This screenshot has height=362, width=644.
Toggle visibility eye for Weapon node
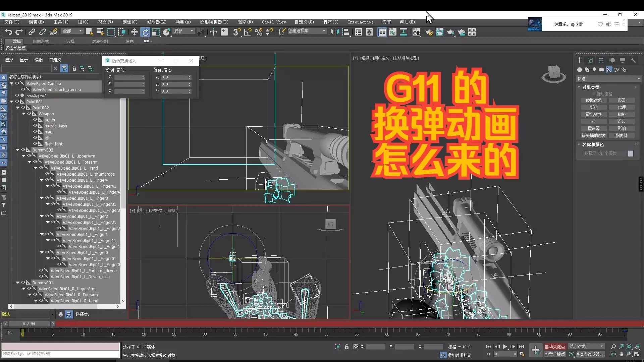pyautogui.click(x=29, y=114)
